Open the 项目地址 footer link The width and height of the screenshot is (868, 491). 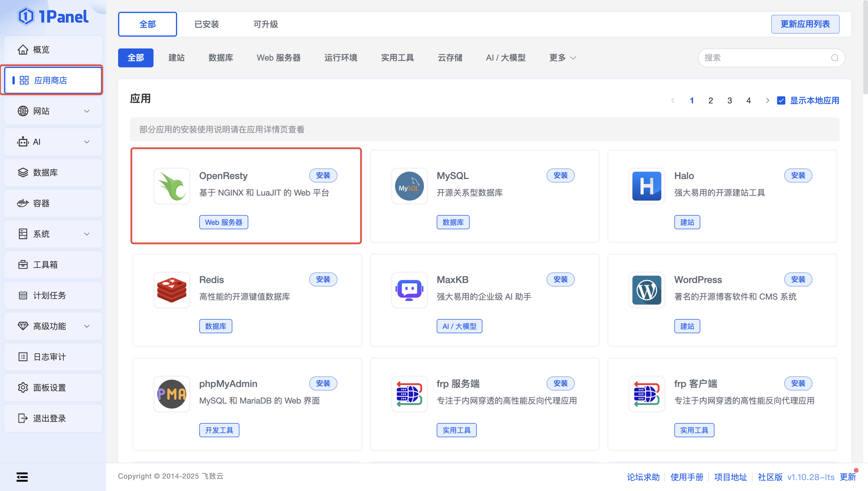coord(730,477)
